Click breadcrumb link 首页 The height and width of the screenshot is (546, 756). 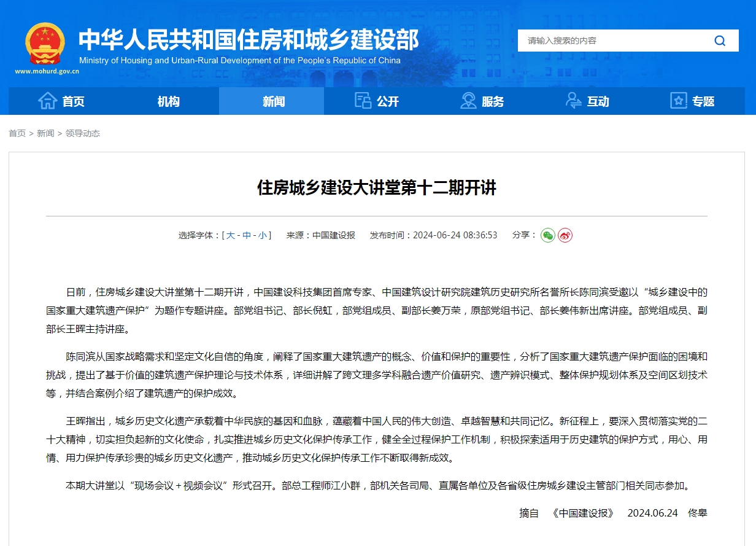17,133
